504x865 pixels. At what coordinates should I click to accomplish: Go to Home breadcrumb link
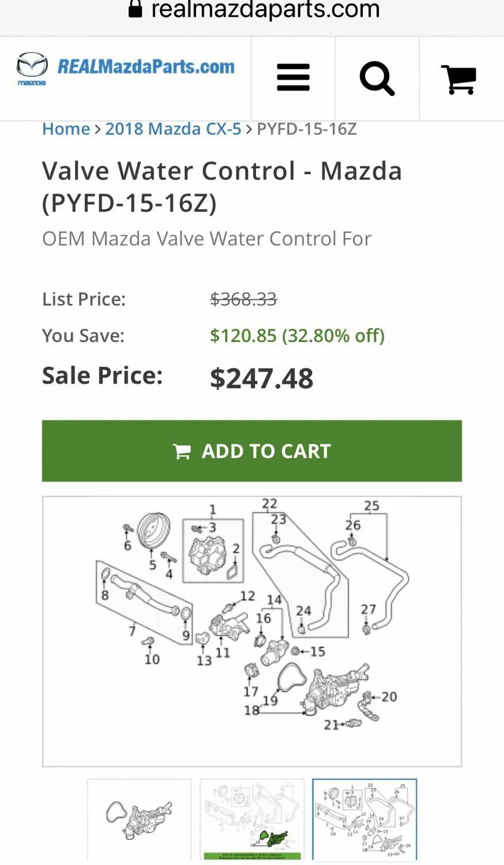pyautogui.click(x=66, y=129)
